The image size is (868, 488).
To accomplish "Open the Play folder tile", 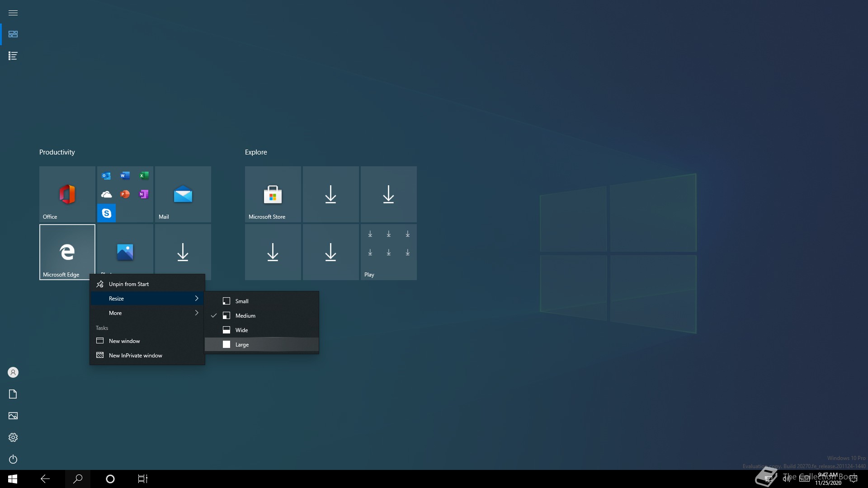I will (x=389, y=252).
